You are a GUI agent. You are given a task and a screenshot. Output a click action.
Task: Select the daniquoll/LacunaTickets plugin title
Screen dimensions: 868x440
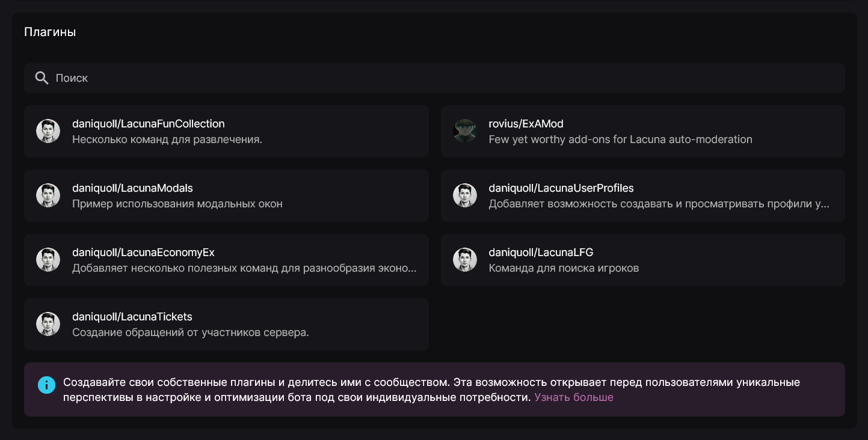[x=132, y=317]
